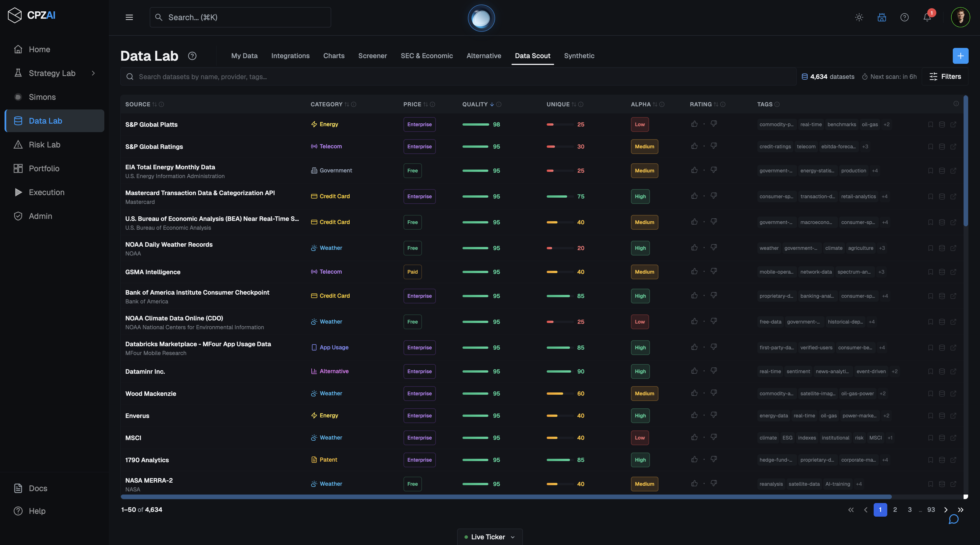Toggle light theme with the sun icon

click(859, 17)
